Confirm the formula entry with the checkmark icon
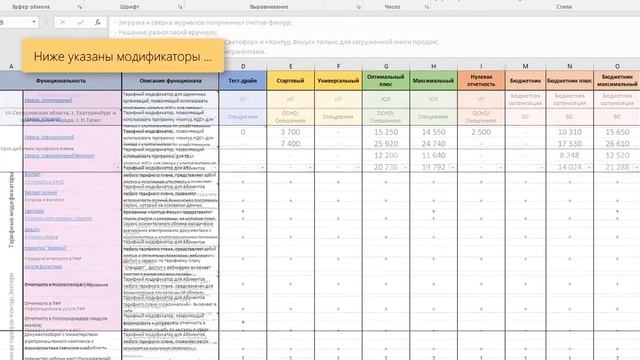640x360 pixels. [x=80, y=22]
